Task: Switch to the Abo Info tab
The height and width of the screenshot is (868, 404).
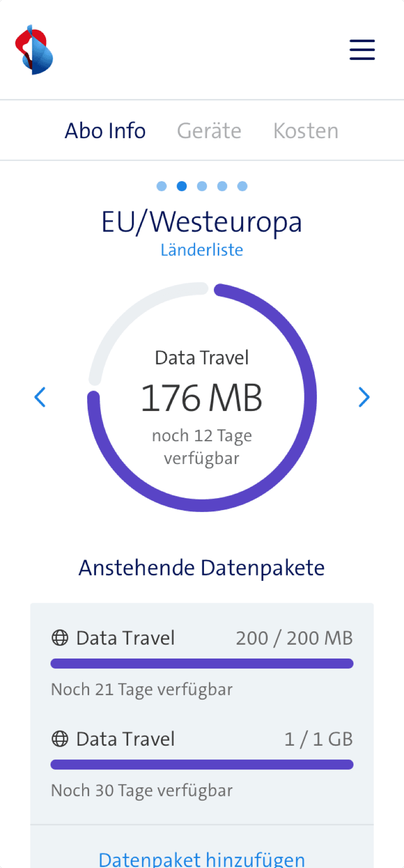Action: pos(105,131)
